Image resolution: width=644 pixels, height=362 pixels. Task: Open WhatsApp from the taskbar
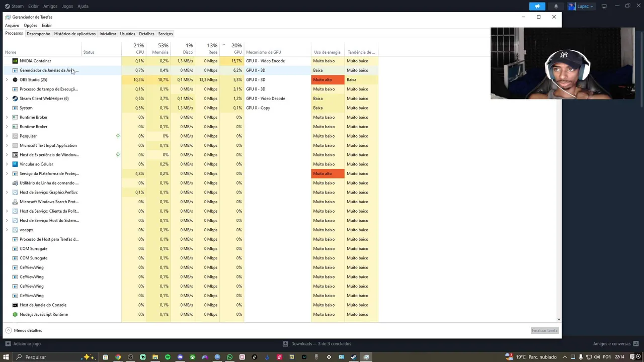pos(230,357)
